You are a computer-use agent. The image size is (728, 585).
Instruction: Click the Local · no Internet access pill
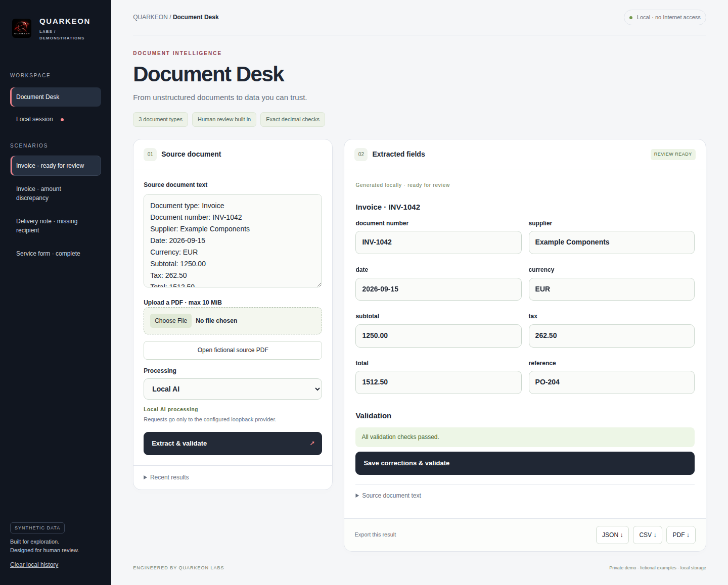[x=665, y=18]
